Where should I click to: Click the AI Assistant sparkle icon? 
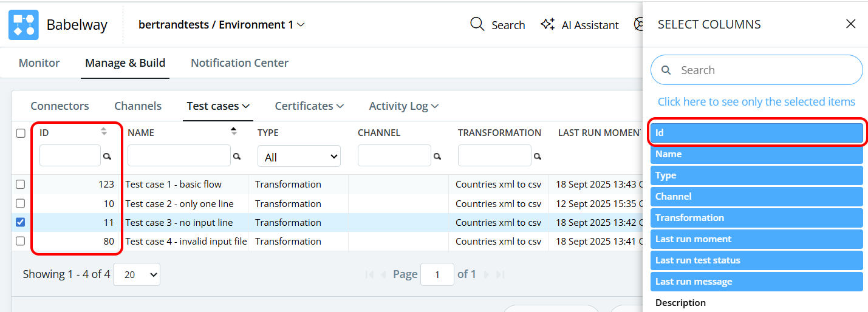[548, 24]
